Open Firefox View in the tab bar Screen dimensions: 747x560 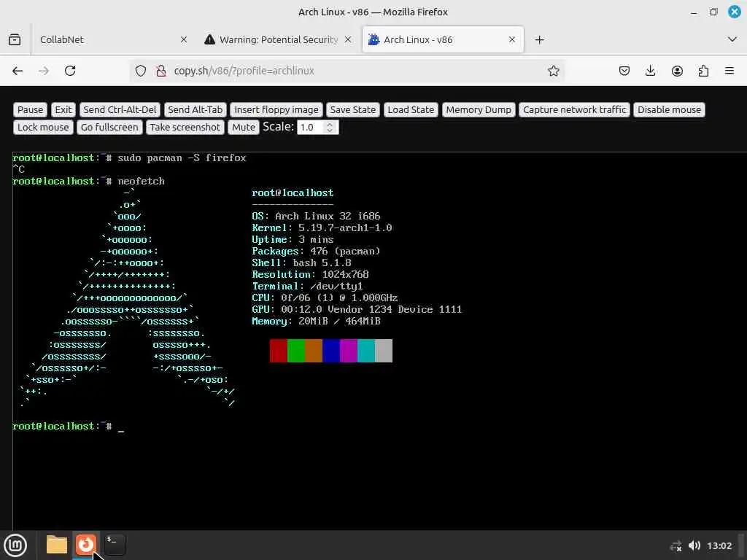[15, 39]
